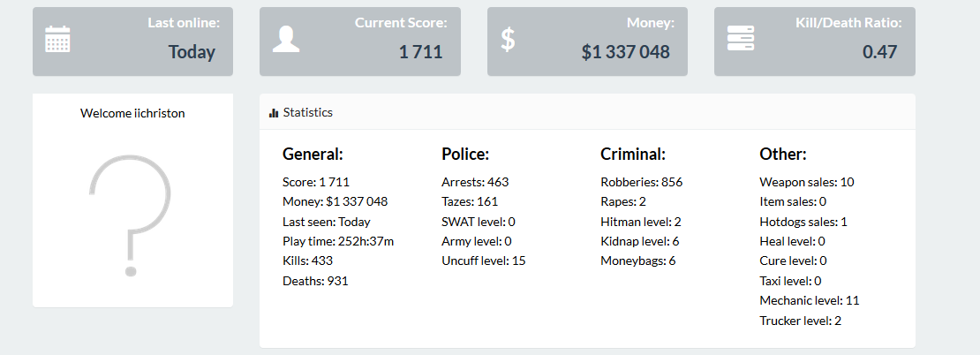980x355 pixels.
Task: Click the Robberies: 856 statistic
Action: point(641,183)
